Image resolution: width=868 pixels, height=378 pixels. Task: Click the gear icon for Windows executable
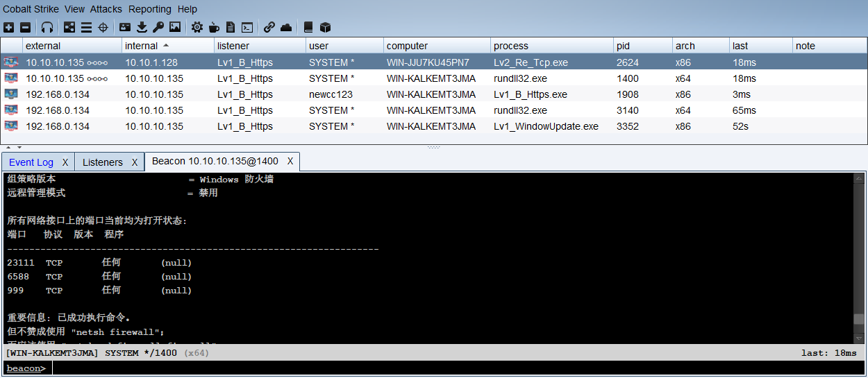tap(197, 28)
